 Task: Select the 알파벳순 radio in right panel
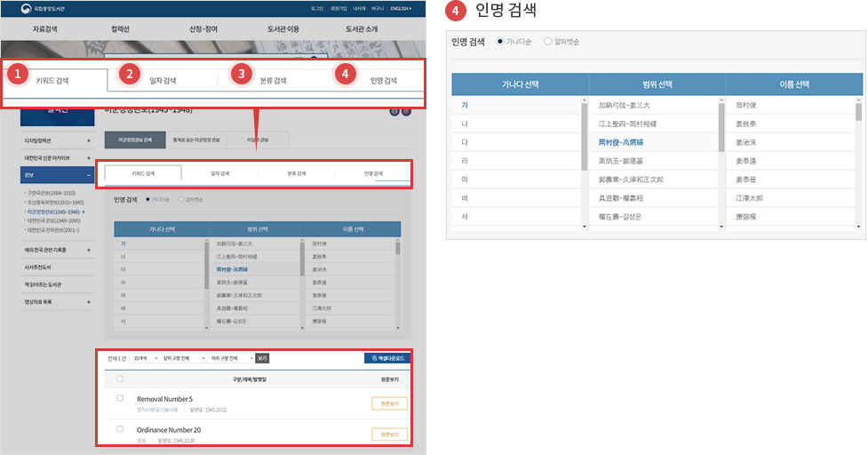pyautogui.click(x=547, y=42)
